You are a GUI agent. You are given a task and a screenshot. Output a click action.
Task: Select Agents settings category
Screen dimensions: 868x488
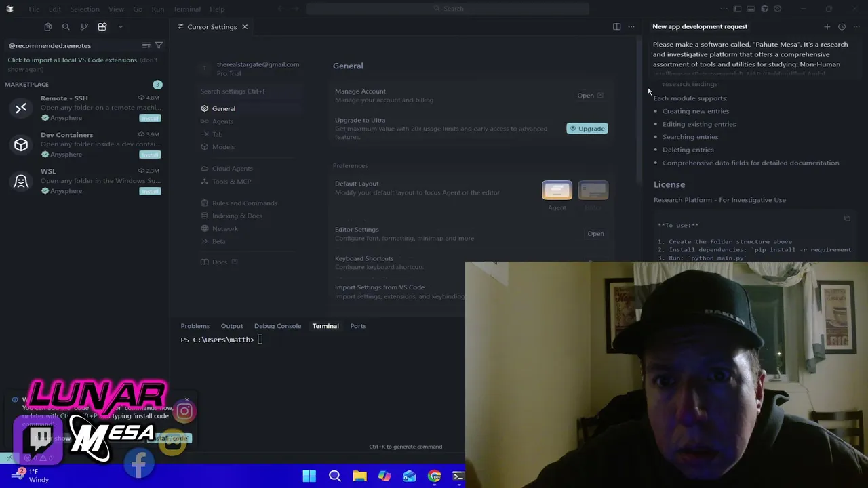click(x=250, y=121)
